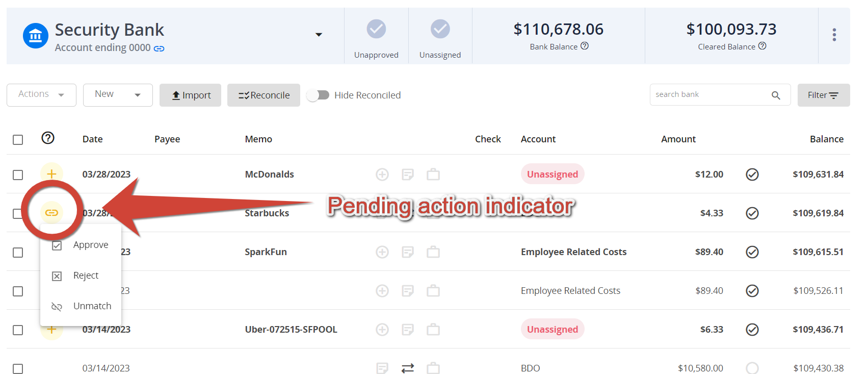Toggle cleared status on McDonalds row

tap(752, 174)
